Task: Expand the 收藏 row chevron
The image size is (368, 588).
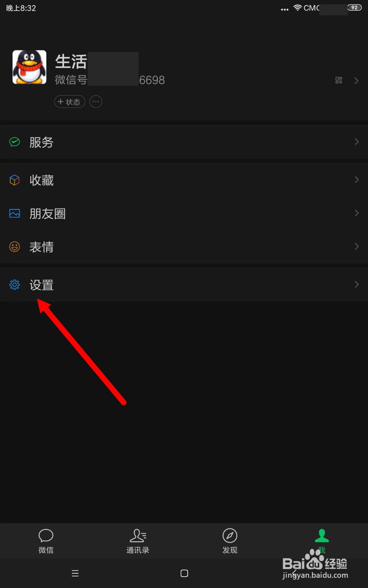Action: 356,180
